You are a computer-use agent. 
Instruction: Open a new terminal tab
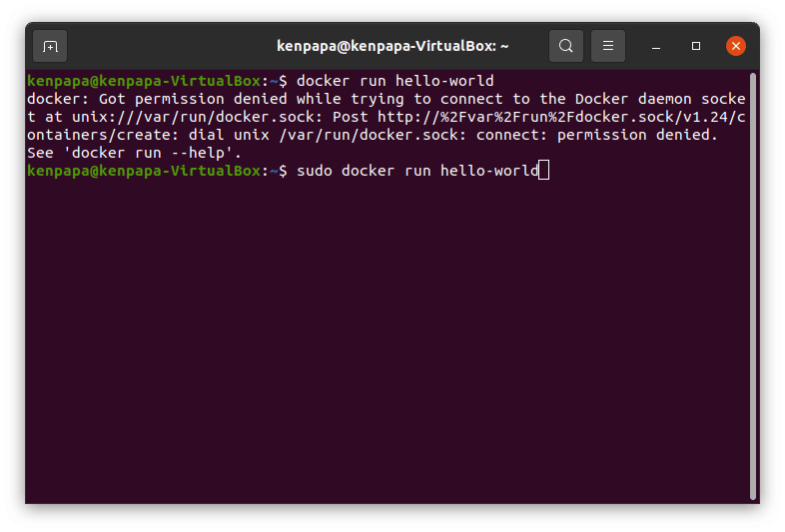[50, 46]
